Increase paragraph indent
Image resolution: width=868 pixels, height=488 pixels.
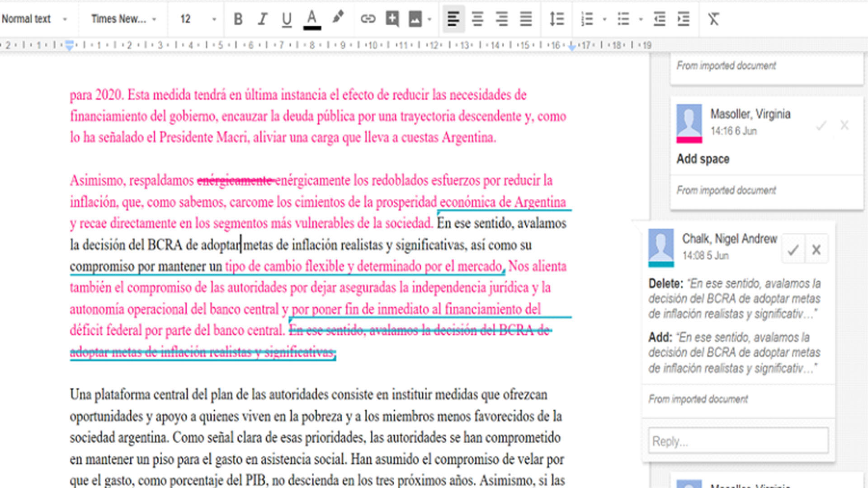(684, 19)
